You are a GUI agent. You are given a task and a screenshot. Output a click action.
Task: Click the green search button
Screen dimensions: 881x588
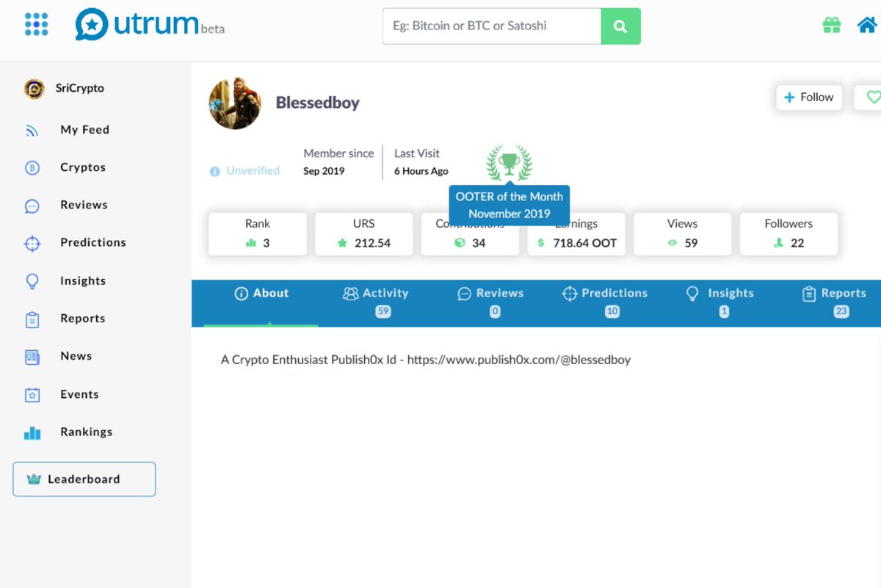point(620,26)
